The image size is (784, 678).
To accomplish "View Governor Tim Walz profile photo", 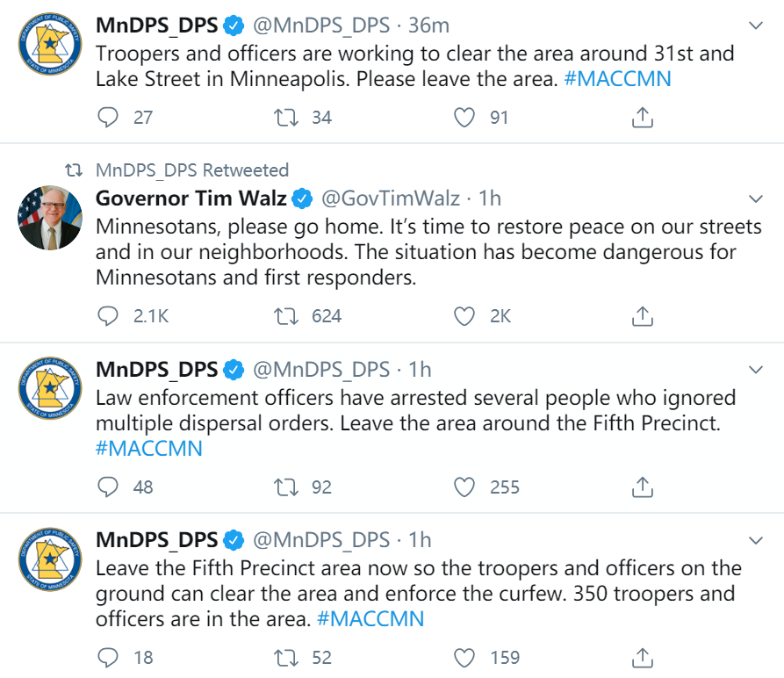I will tap(50, 218).
